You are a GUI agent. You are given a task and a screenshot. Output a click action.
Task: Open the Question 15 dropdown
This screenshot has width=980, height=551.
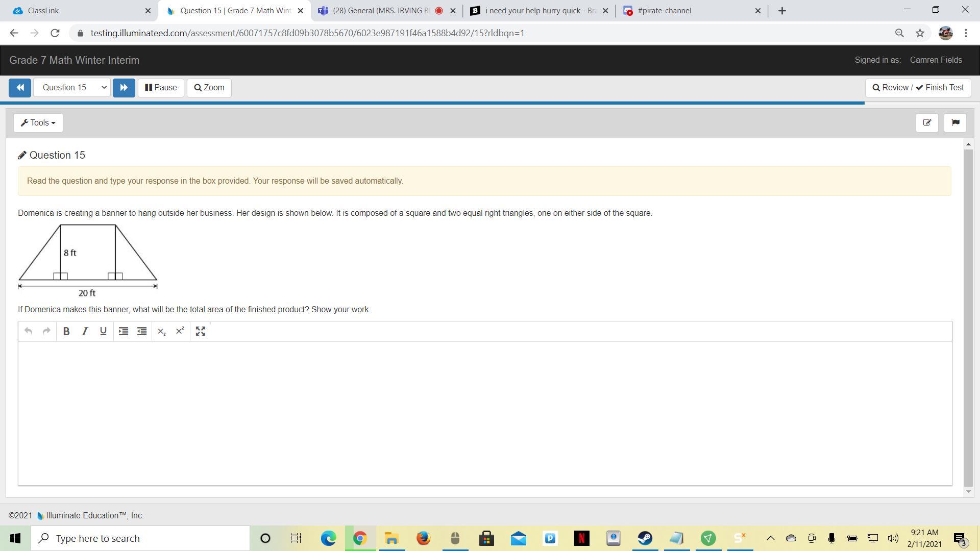[x=72, y=88]
